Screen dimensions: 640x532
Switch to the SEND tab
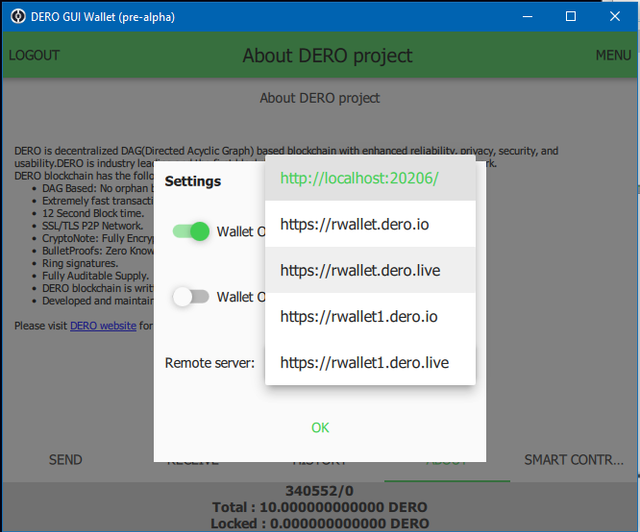click(66, 460)
